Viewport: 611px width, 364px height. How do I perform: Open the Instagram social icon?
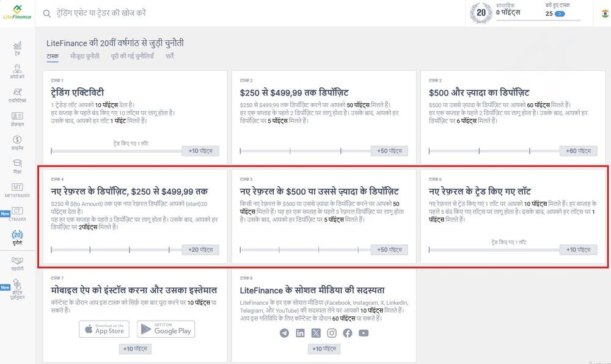(x=332, y=333)
